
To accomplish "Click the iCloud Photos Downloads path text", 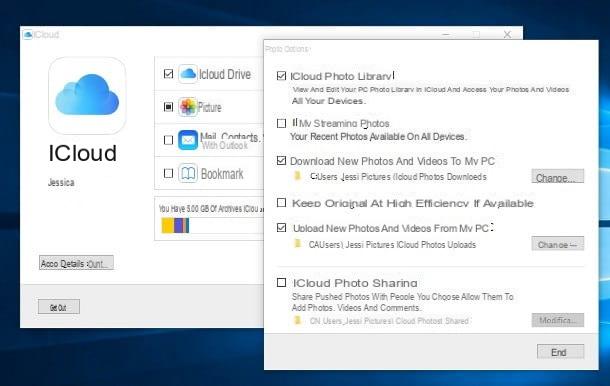I will tap(398, 177).
